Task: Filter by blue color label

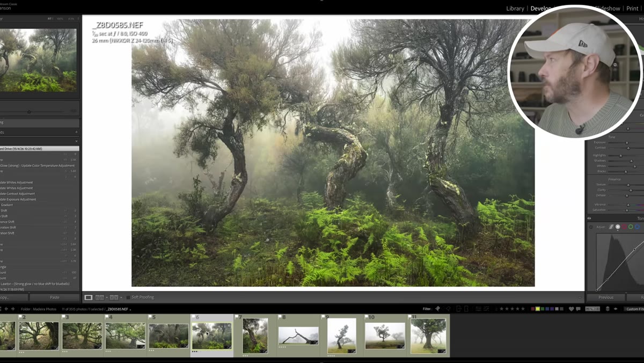Action: 547,309
